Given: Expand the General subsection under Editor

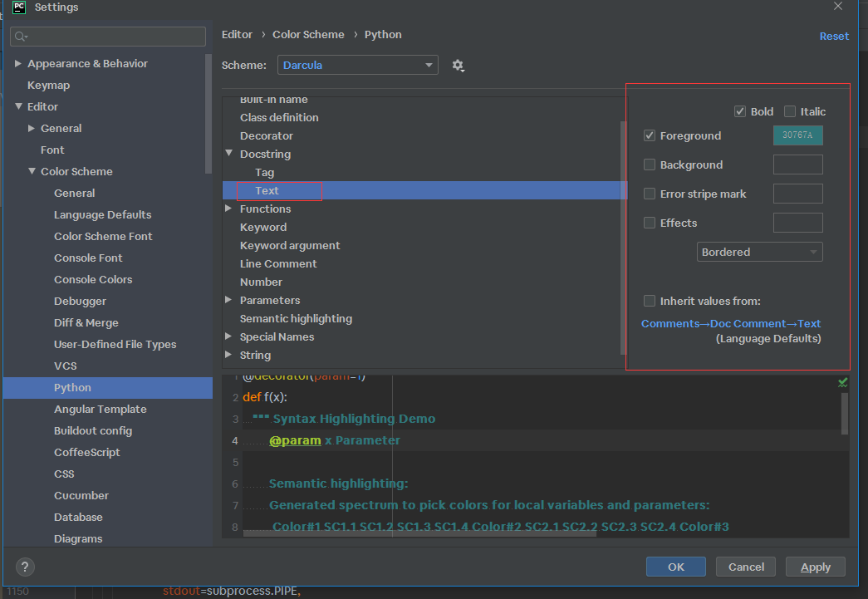Looking at the screenshot, I should click(x=32, y=129).
